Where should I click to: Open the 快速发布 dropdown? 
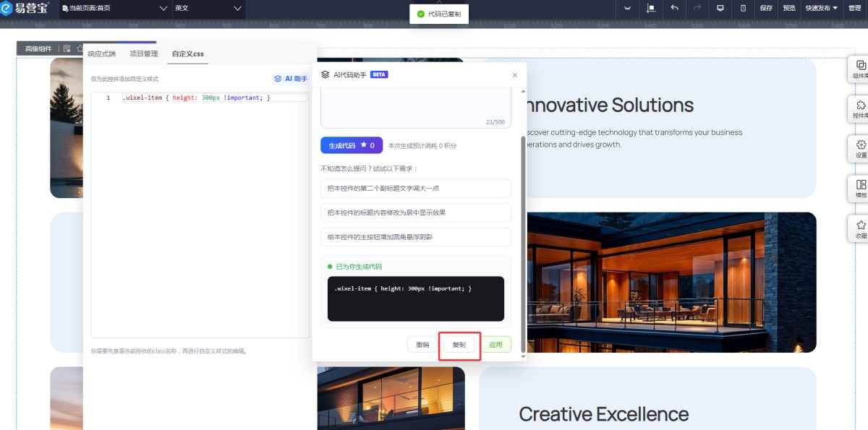tap(821, 9)
